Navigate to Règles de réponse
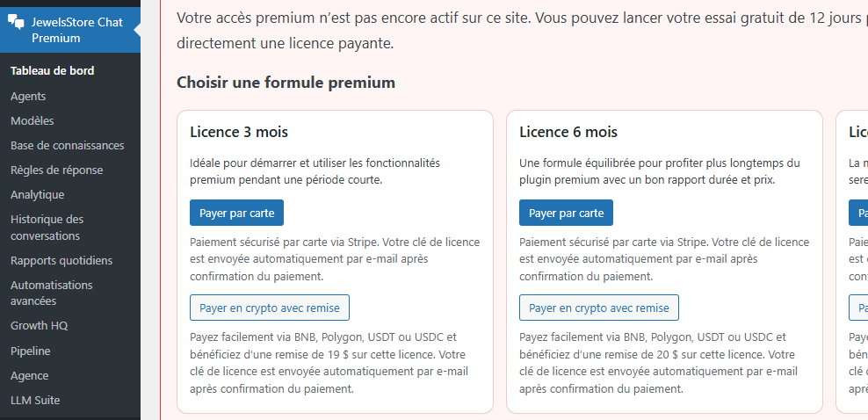Viewport: 868px width, 420px height. [57, 170]
